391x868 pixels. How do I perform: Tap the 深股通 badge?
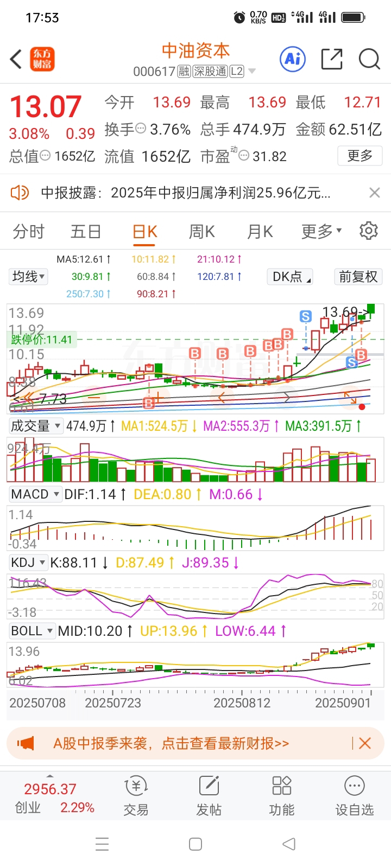pos(210,72)
